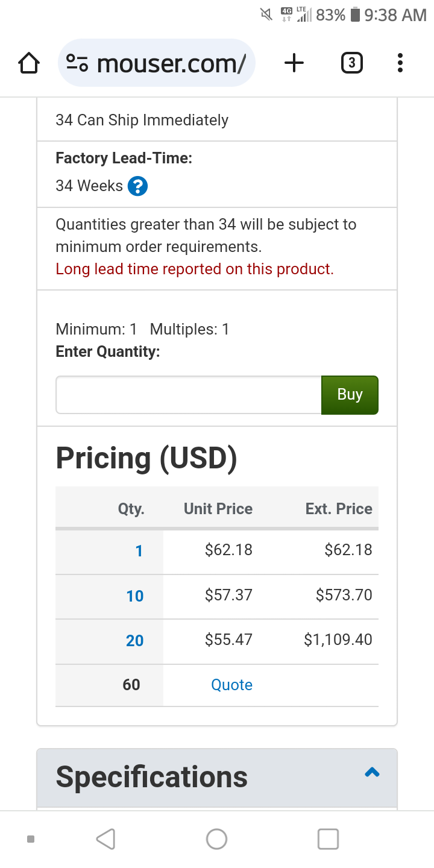Image resolution: width=434 pixels, height=868 pixels.
Task: Open Chrome three-dot overflow menu
Action: pyautogui.click(x=400, y=63)
